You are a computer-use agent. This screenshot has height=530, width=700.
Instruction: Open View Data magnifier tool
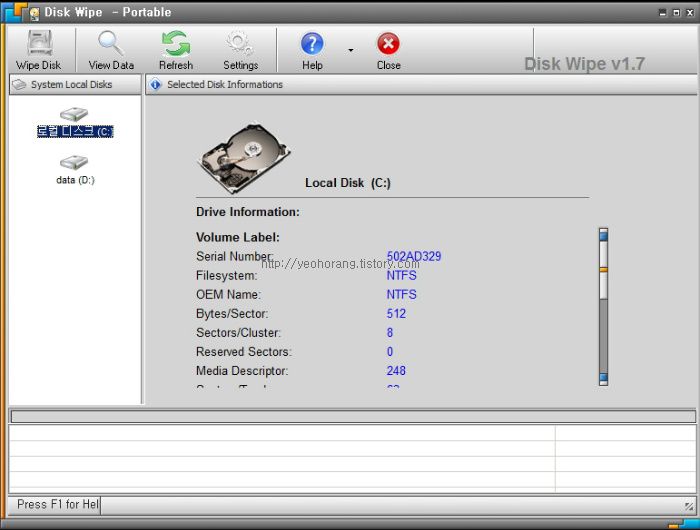pos(111,50)
